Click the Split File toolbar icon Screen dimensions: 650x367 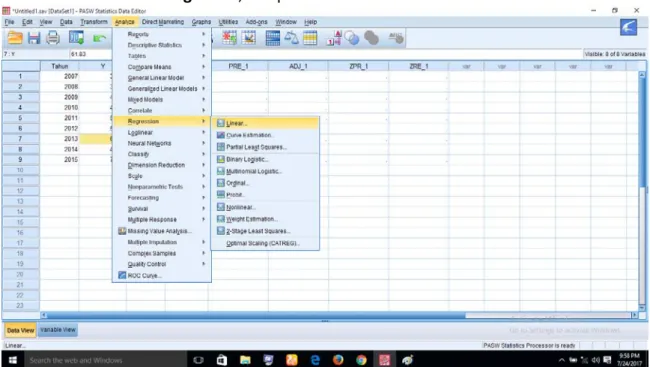click(x=272, y=38)
